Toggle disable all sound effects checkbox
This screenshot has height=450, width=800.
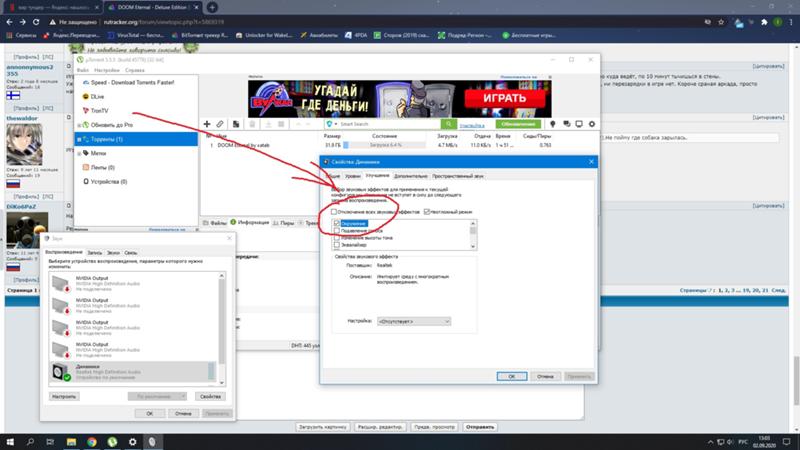click(x=334, y=212)
